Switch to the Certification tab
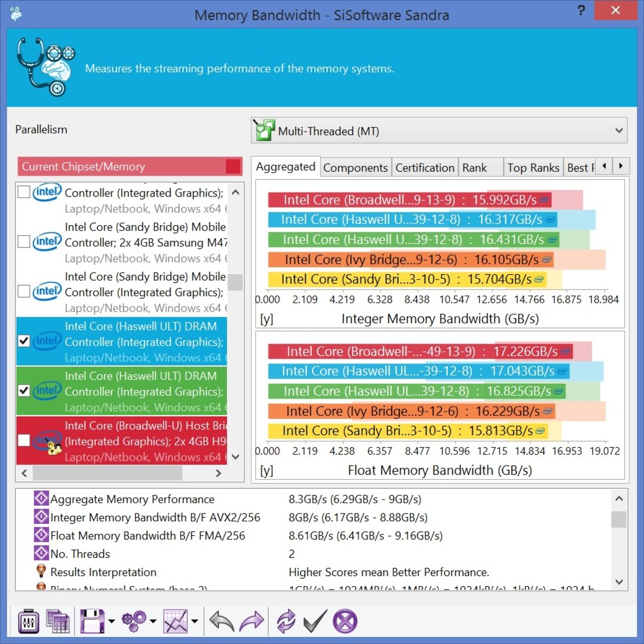Image resolution: width=644 pixels, height=644 pixels. click(425, 167)
